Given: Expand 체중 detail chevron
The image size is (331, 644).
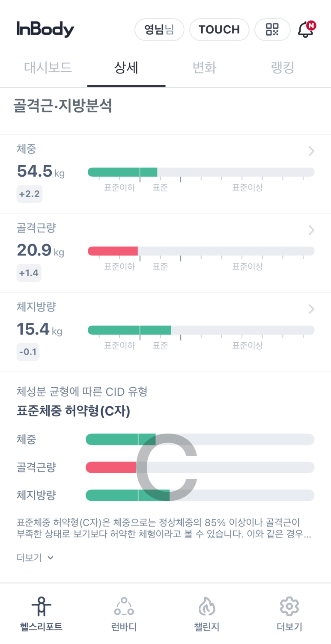Looking at the screenshot, I should click(311, 151).
